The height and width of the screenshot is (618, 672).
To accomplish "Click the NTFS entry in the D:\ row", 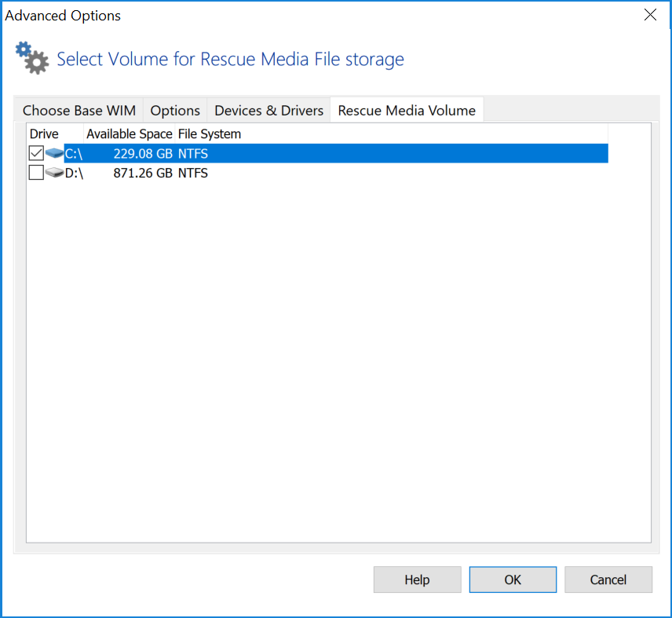I will click(x=193, y=173).
